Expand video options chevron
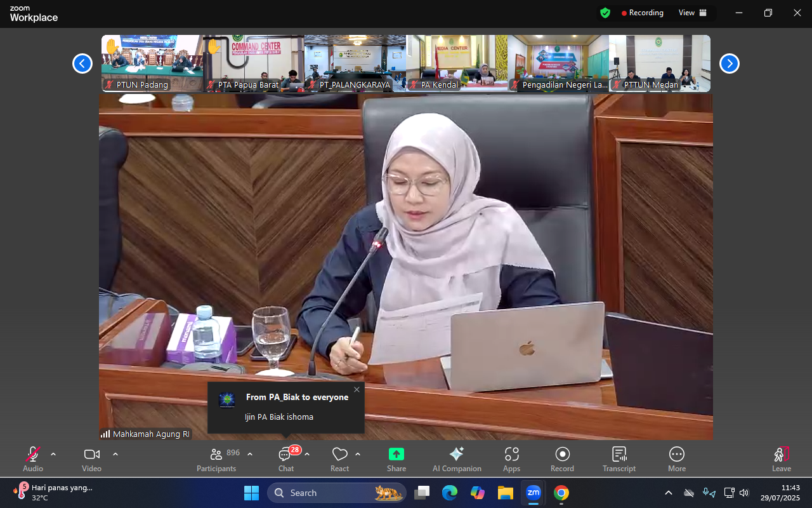This screenshot has height=508, width=812. [x=115, y=454]
